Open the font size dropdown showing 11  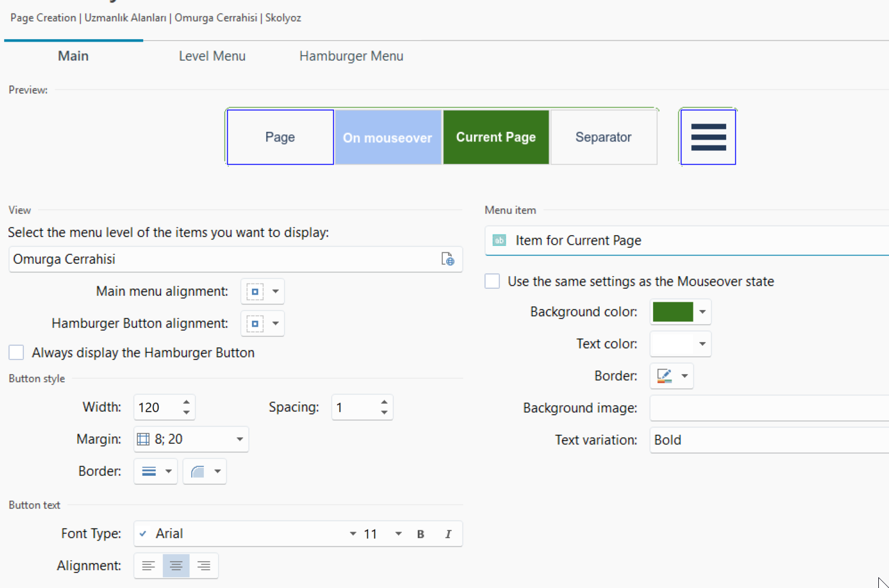(x=398, y=534)
